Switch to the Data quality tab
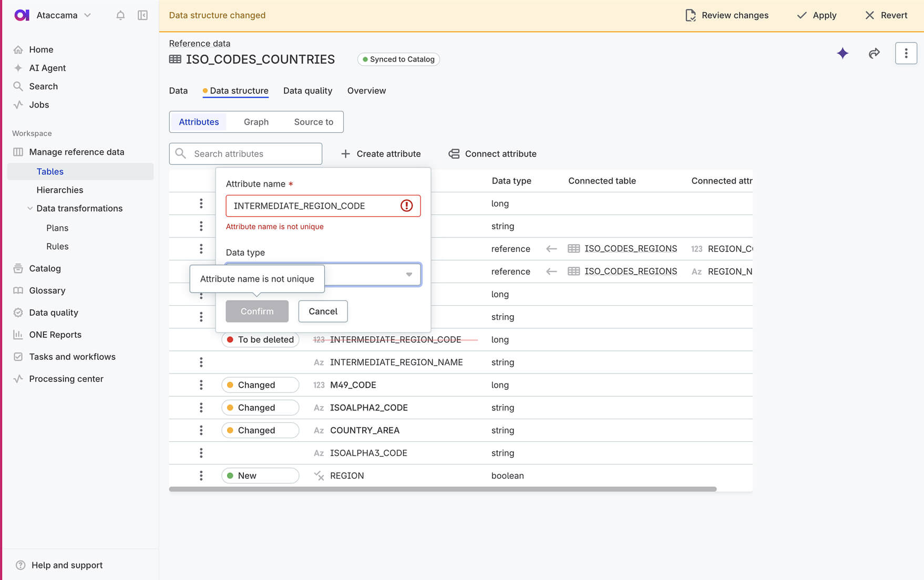This screenshot has height=580, width=924. pos(307,90)
